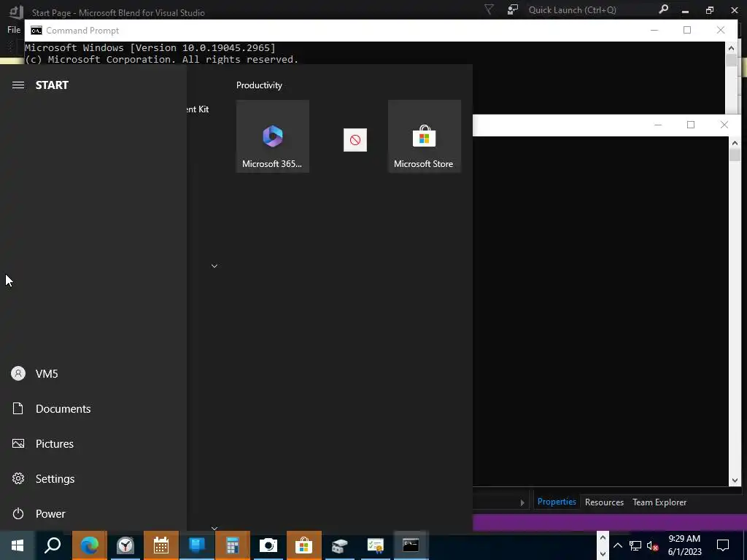Open the gray box app on taskbar
This screenshot has height=560, width=747.
point(340,545)
